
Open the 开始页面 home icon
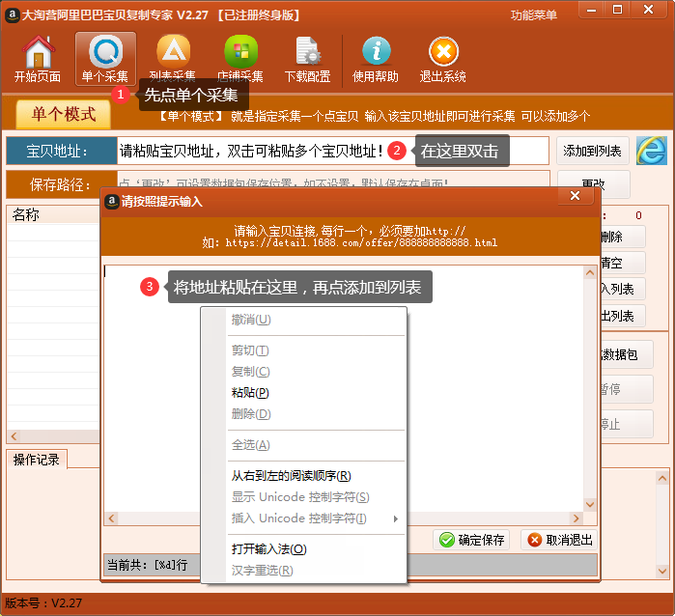click(x=38, y=59)
